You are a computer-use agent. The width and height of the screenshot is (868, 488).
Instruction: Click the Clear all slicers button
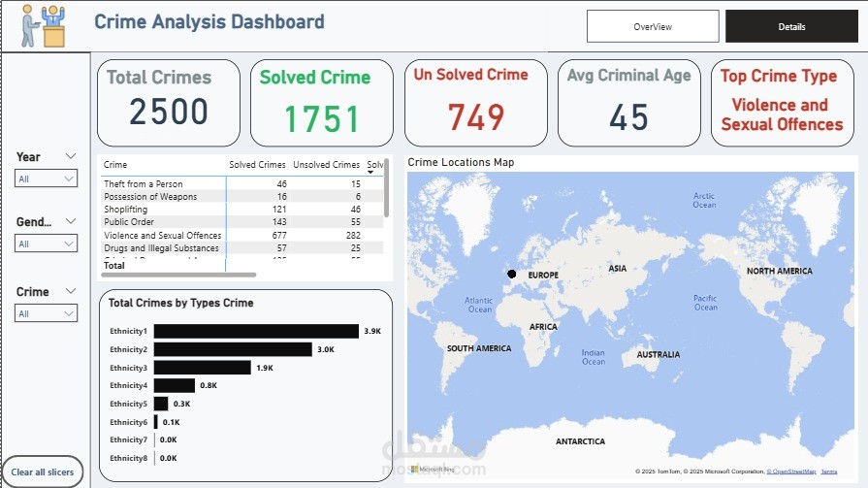point(43,472)
